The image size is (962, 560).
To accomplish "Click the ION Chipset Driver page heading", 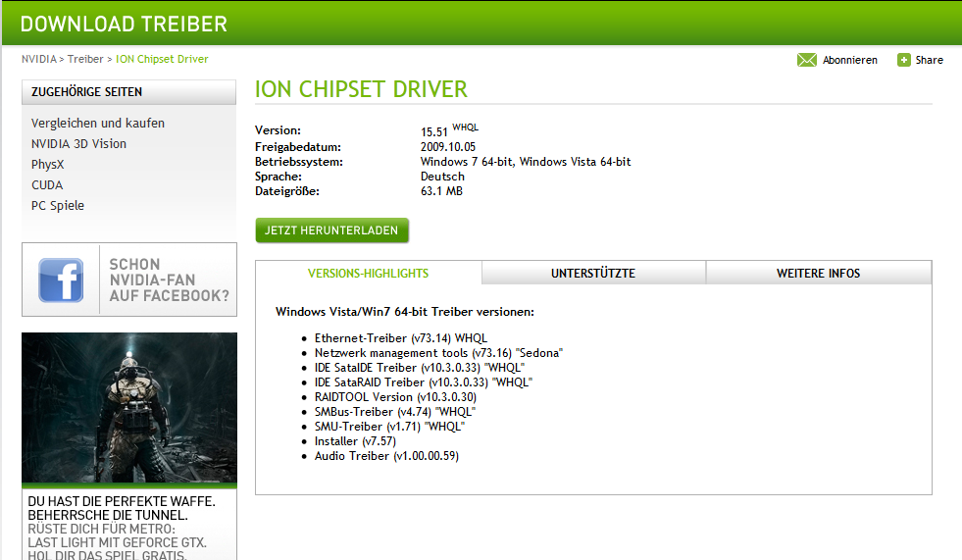I will [362, 89].
